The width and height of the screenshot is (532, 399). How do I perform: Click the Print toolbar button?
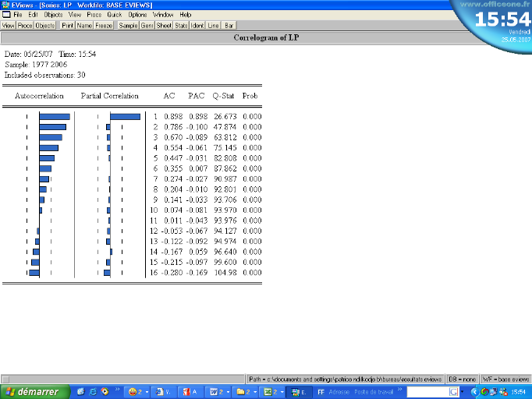click(68, 26)
